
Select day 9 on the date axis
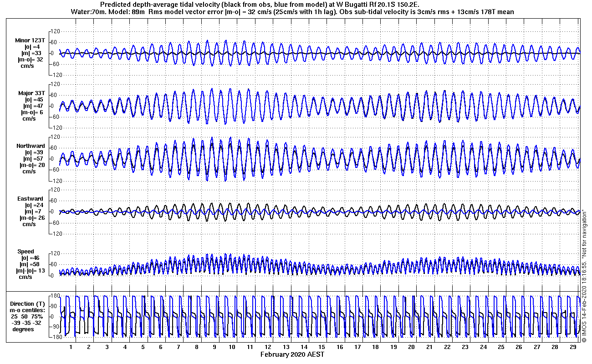point(214,347)
